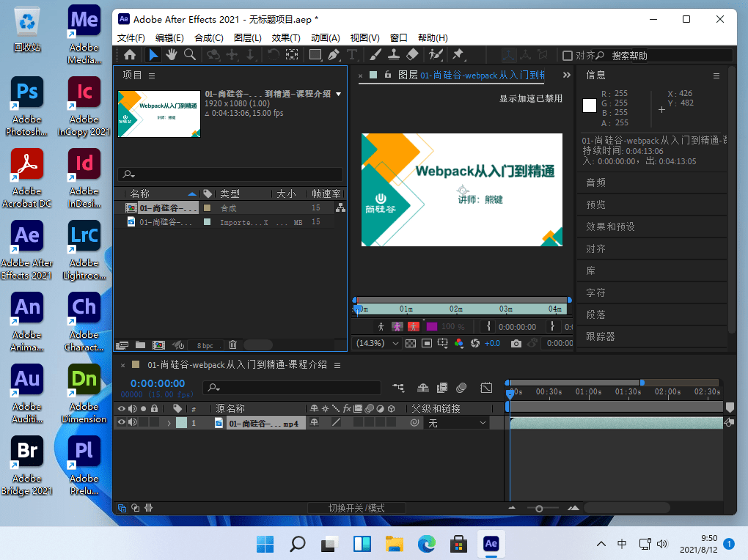The height and width of the screenshot is (560, 748).
Task: Select the Puppet Pin tool
Action: point(458,55)
